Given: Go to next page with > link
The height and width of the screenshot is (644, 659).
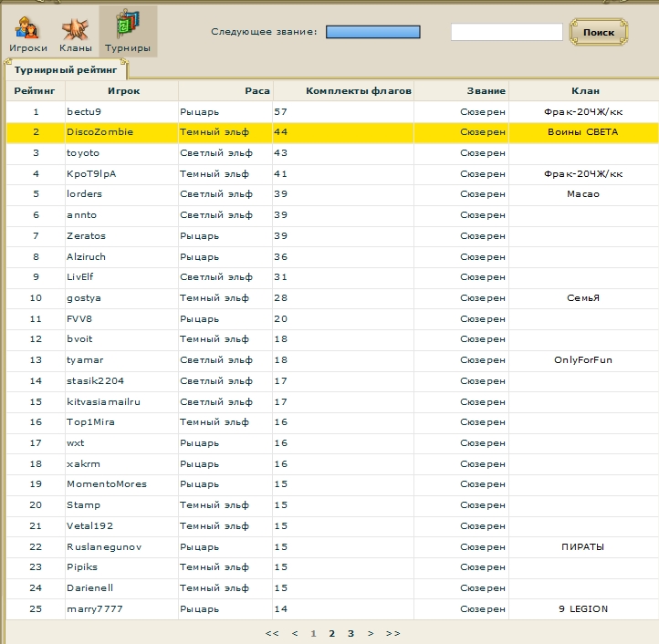Looking at the screenshot, I should (371, 633).
